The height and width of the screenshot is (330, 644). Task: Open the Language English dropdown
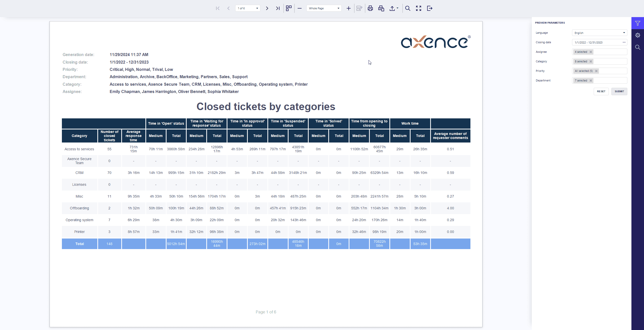click(599, 33)
